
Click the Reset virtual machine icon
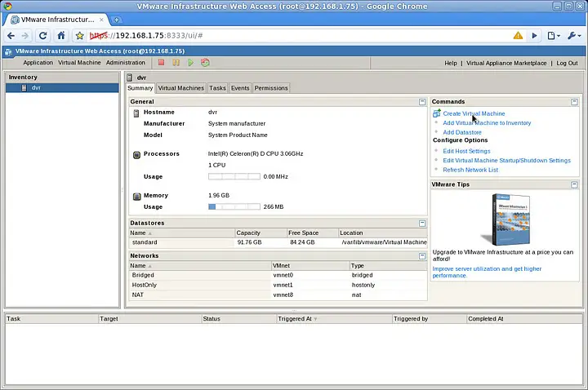pyautogui.click(x=205, y=63)
